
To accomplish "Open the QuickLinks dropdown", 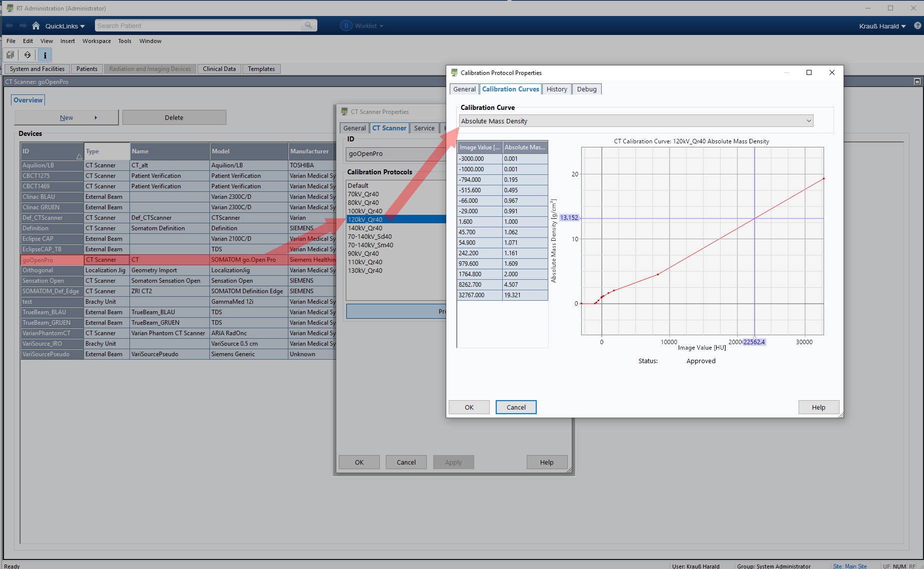I will (65, 26).
